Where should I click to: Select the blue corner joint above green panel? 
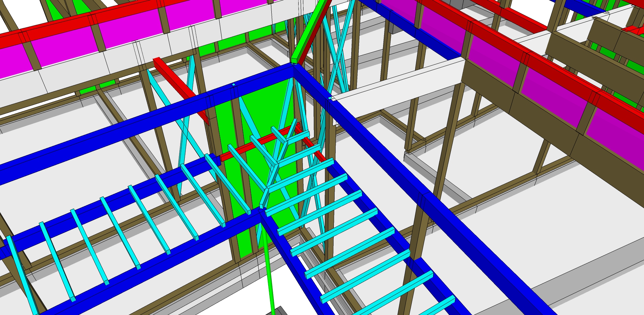[293, 68]
